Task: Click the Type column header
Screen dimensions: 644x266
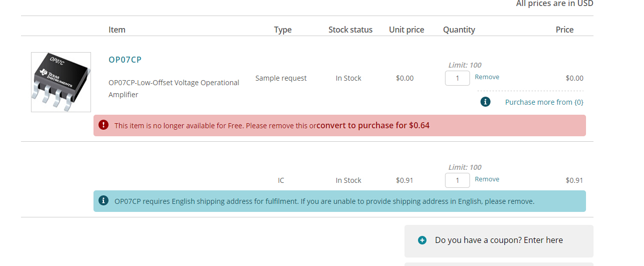Action: 282,30
